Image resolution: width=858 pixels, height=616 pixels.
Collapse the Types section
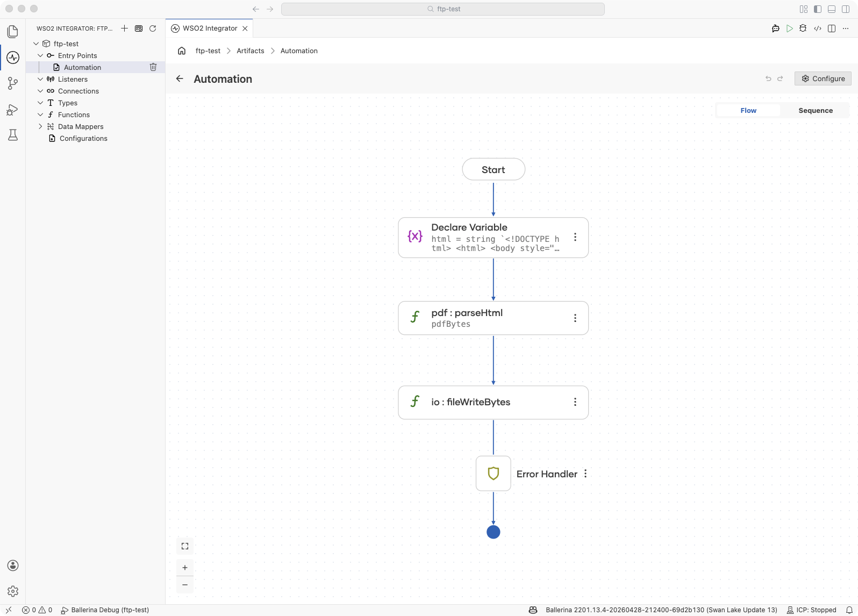40,103
